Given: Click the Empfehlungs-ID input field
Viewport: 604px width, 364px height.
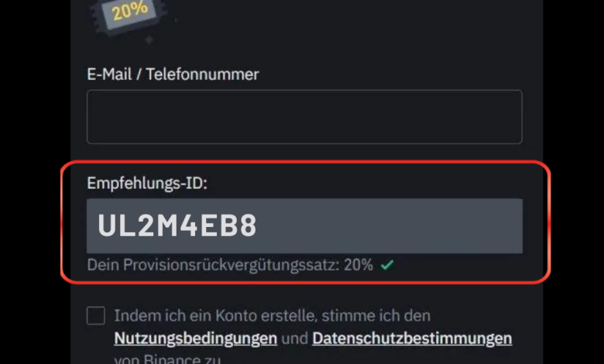Looking at the screenshot, I should coord(304,225).
